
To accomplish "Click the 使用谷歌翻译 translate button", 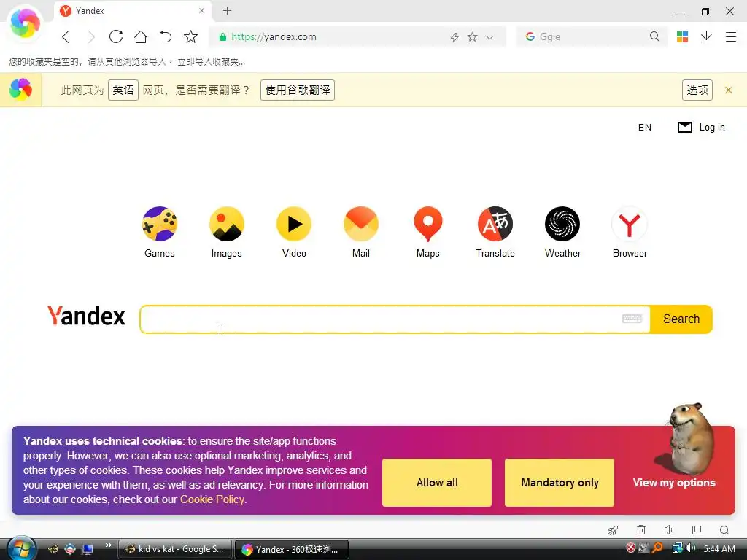I will (298, 90).
